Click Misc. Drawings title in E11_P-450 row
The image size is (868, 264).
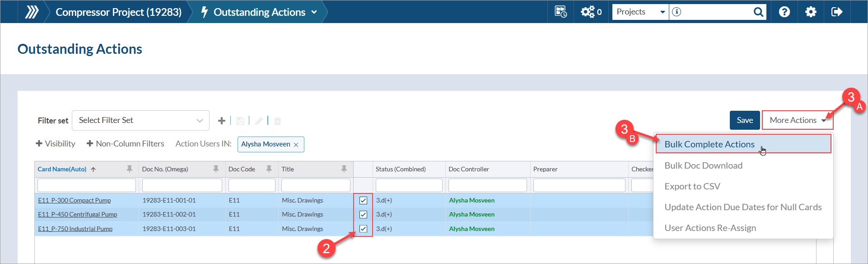pos(303,214)
